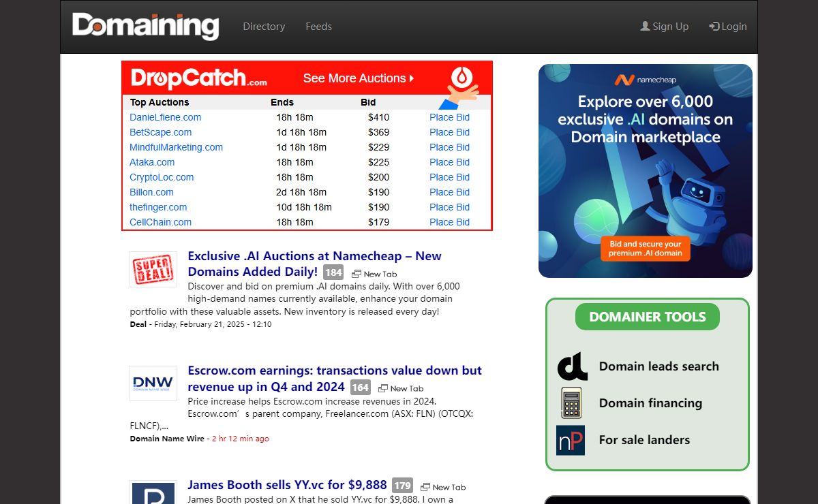
Task: Click Bid and secure your premium .AI domain
Action: (646, 249)
